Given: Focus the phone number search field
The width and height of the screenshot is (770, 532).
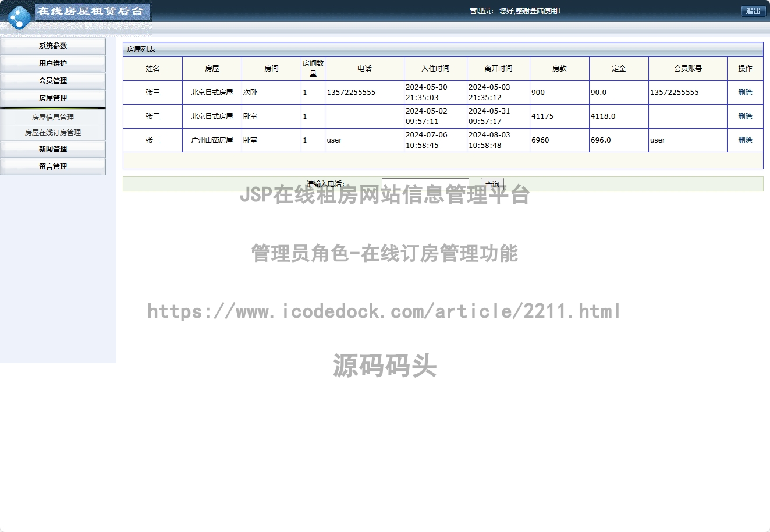Looking at the screenshot, I should (425, 184).
